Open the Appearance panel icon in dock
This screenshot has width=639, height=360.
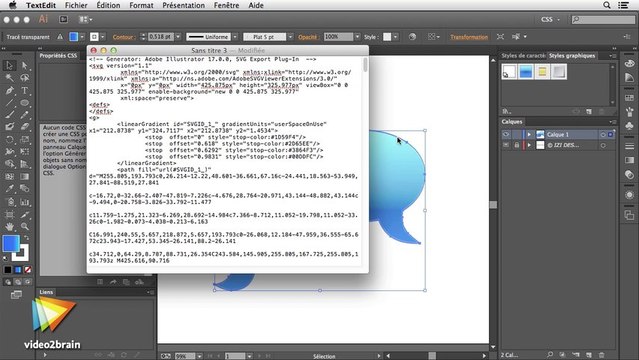pos(630,195)
